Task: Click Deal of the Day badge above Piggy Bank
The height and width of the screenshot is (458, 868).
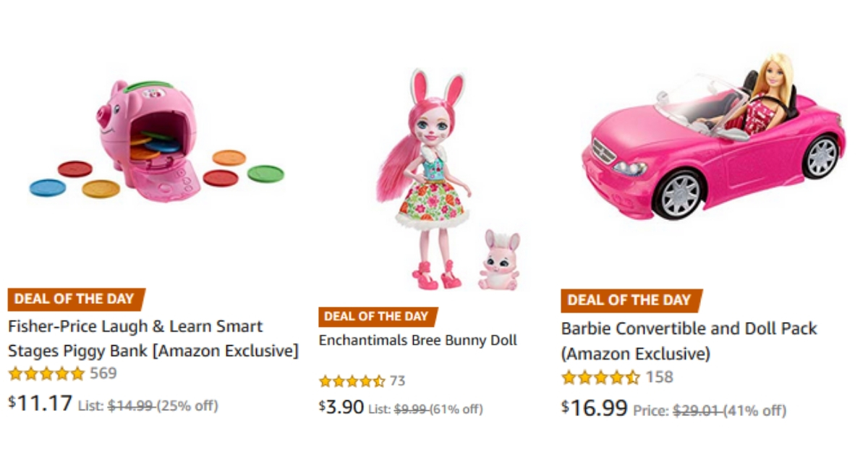Action: point(76,300)
